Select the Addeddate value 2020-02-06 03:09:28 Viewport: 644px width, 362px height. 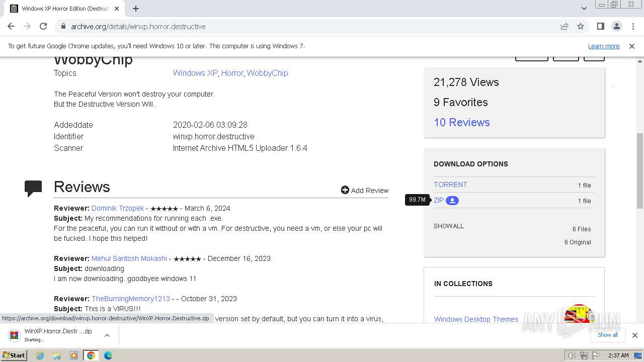pyautogui.click(x=210, y=125)
